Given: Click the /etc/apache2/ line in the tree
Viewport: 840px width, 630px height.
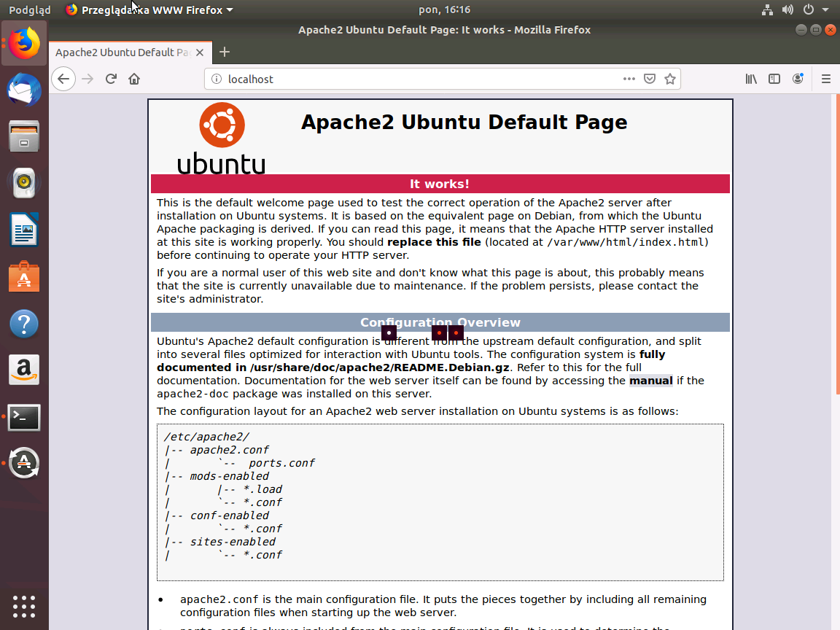Looking at the screenshot, I should 207,437.
